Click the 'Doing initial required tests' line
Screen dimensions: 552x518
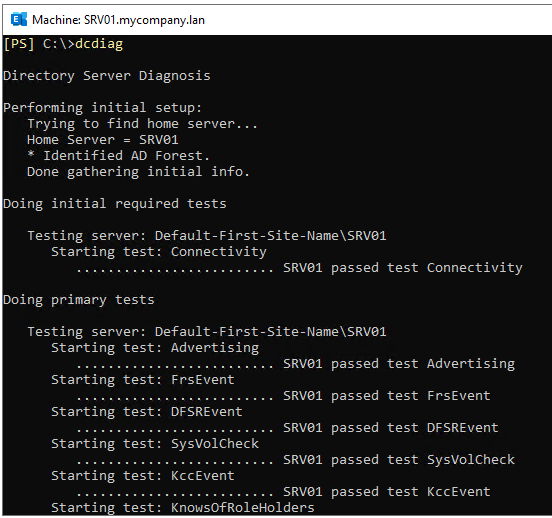pyautogui.click(x=115, y=204)
